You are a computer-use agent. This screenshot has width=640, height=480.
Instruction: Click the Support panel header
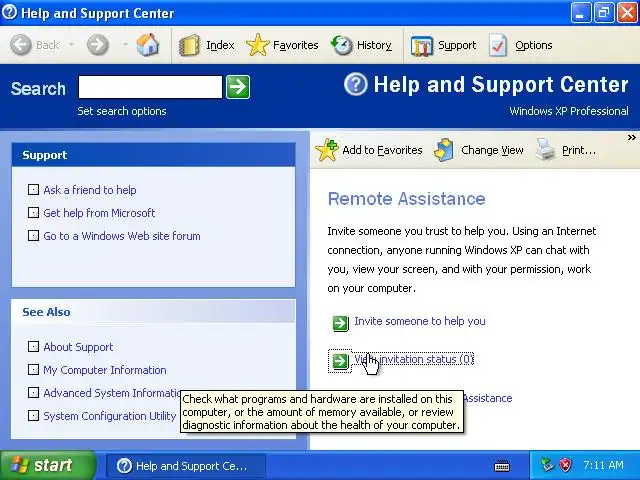153,155
